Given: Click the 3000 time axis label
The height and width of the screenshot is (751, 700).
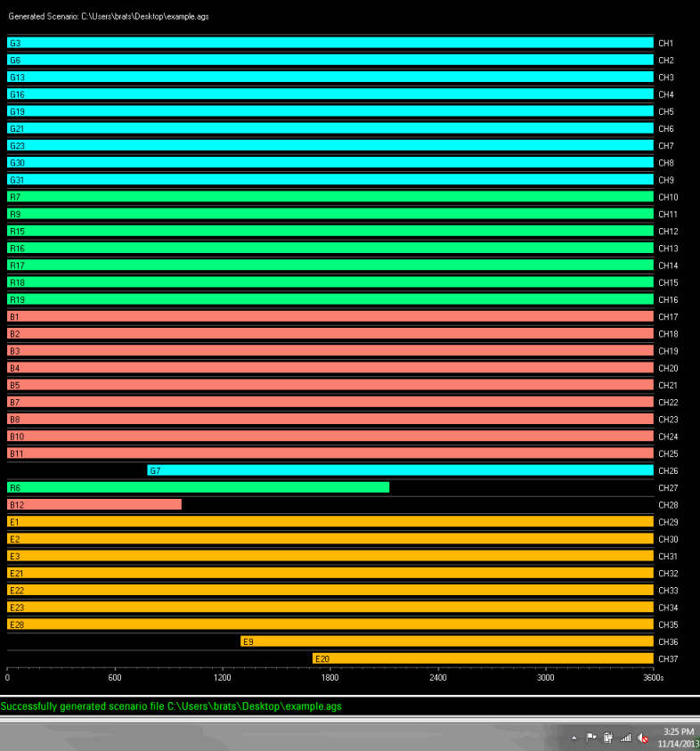Looking at the screenshot, I should click(545, 678).
